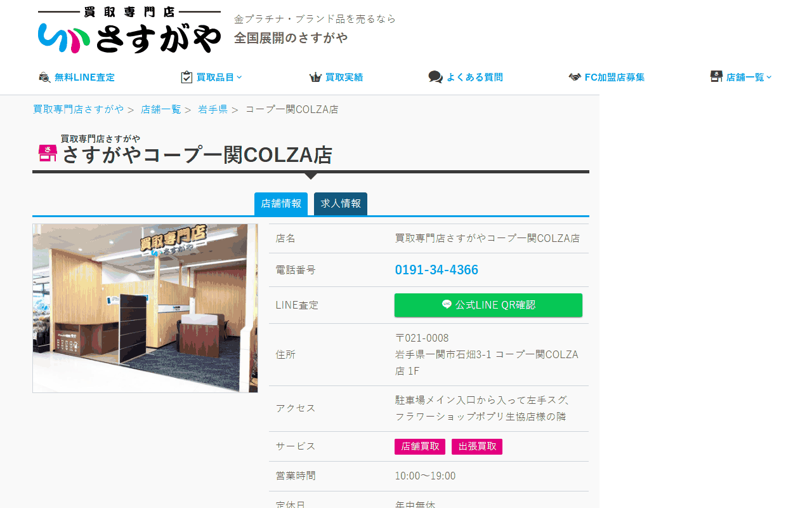Click the 店名 value 買取専門店さすがやコープ一関COLZA店
812x508 pixels.
click(x=487, y=238)
